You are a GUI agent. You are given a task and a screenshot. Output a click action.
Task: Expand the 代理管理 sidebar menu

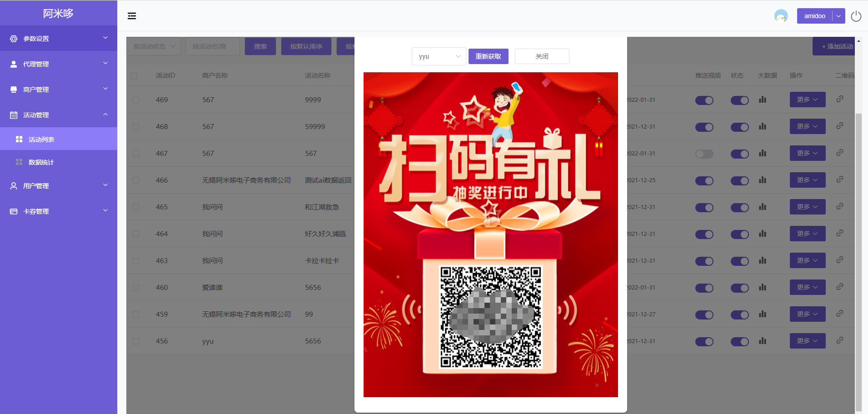(59, 64)
